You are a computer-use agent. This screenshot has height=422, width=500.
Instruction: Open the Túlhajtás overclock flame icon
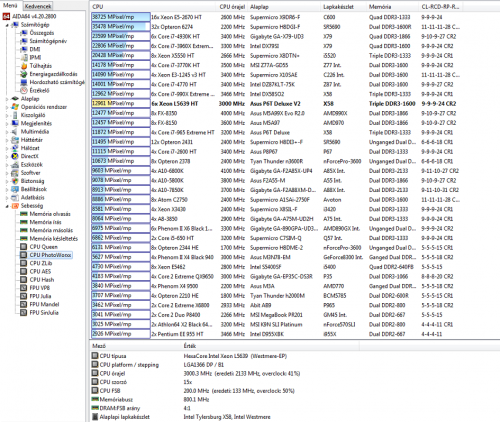[x=23, y=66]
